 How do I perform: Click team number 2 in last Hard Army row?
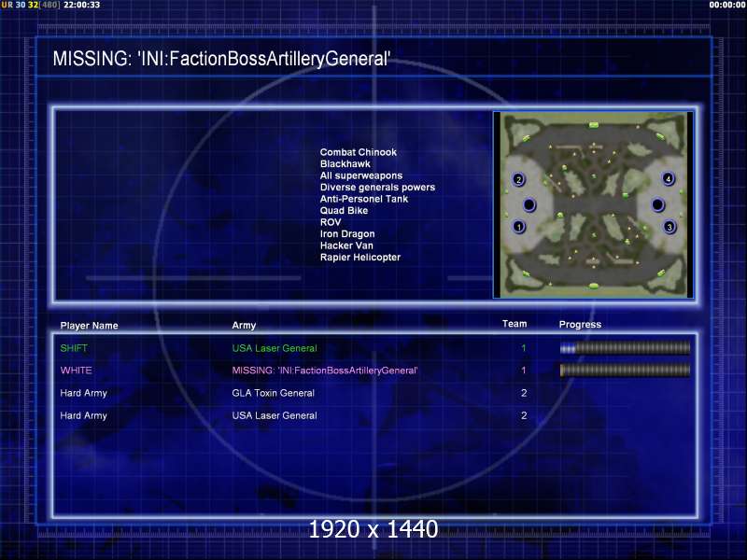click(x=524, y=415)
